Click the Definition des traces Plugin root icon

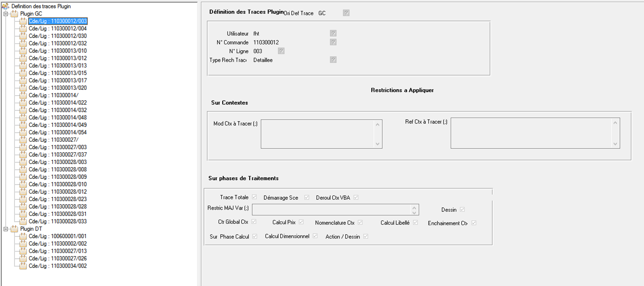pyautogui.click(x=6, y=6)
